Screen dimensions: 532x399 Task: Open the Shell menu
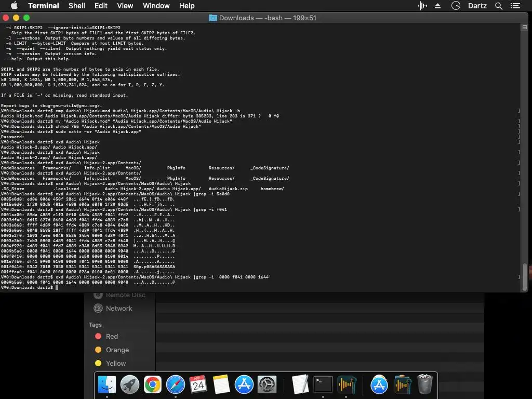tap(77, 6)
